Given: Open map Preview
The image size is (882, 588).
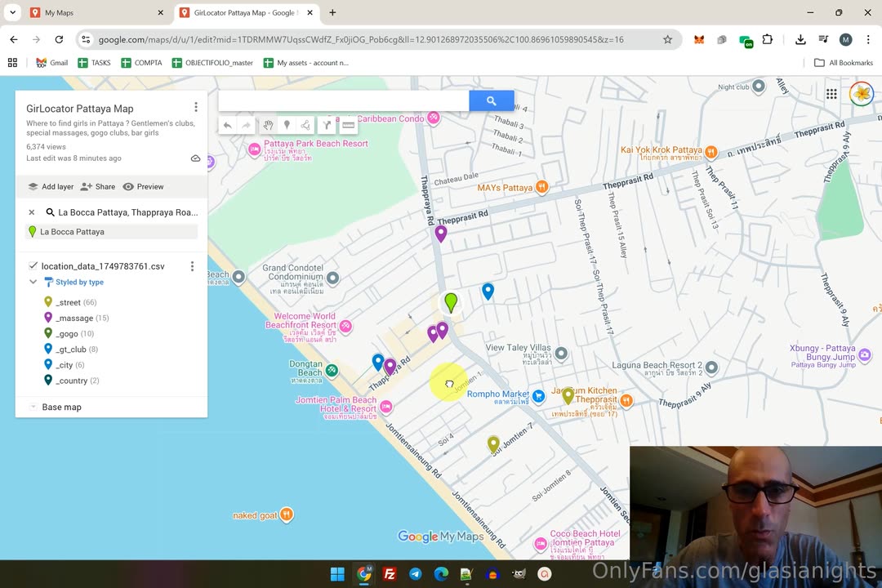Looking at the screenshot, I should coord(144,187).
